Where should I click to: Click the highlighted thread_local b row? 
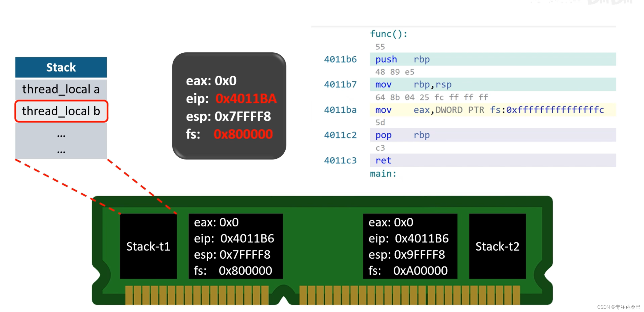[61, 111]
